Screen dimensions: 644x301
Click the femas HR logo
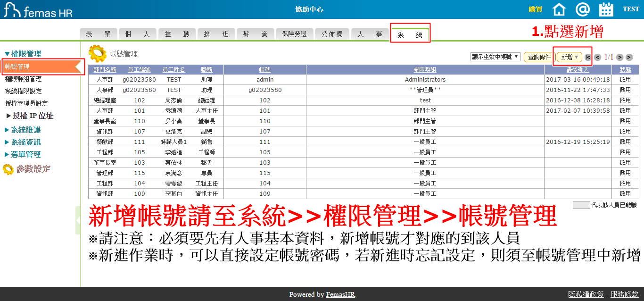click(x=38, y=9)
